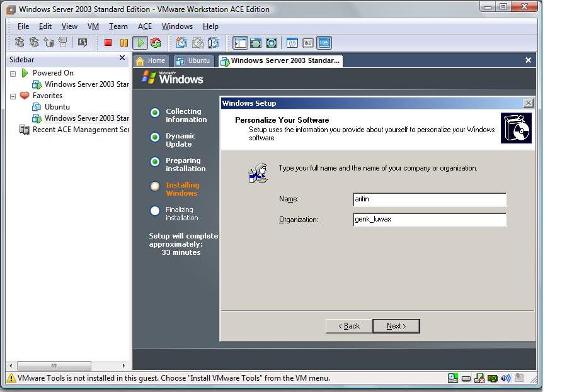Viewport: 567px width, 392px height.
Task: Click the Take Snapshot icon
Action: point(181,43)
